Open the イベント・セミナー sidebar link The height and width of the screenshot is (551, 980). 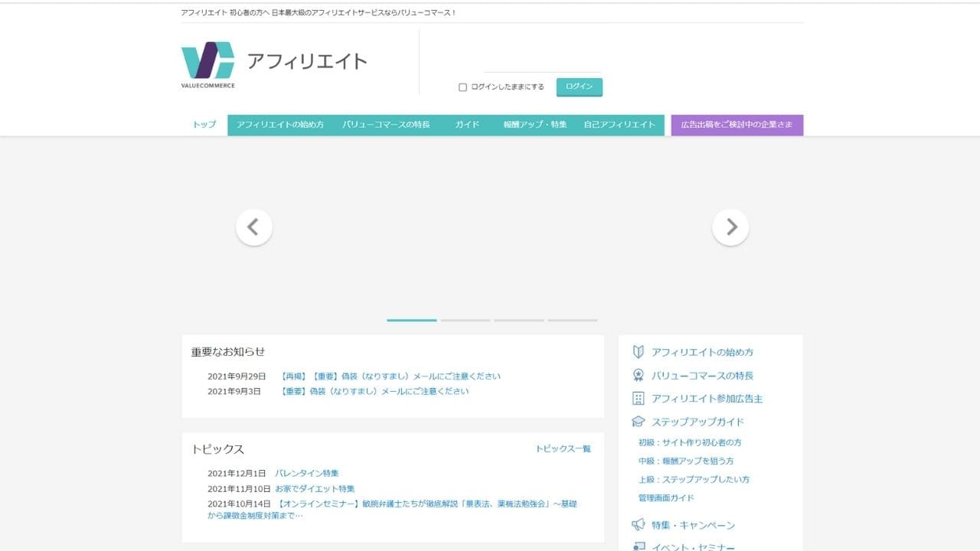click(x=693, y=546)
